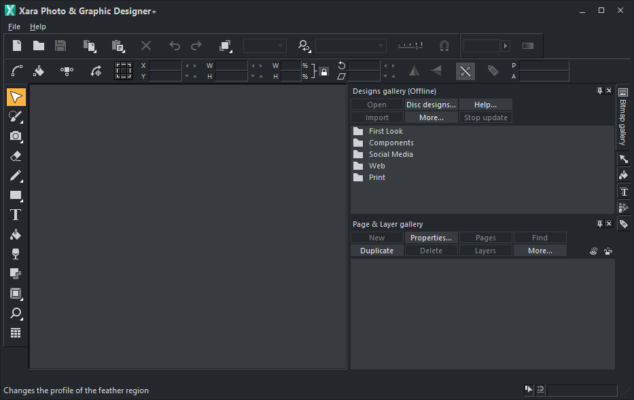Click the Delete X icon in toolbar
Image resolution: width=634 pixels, height=400 pixels.
point(146,46)
